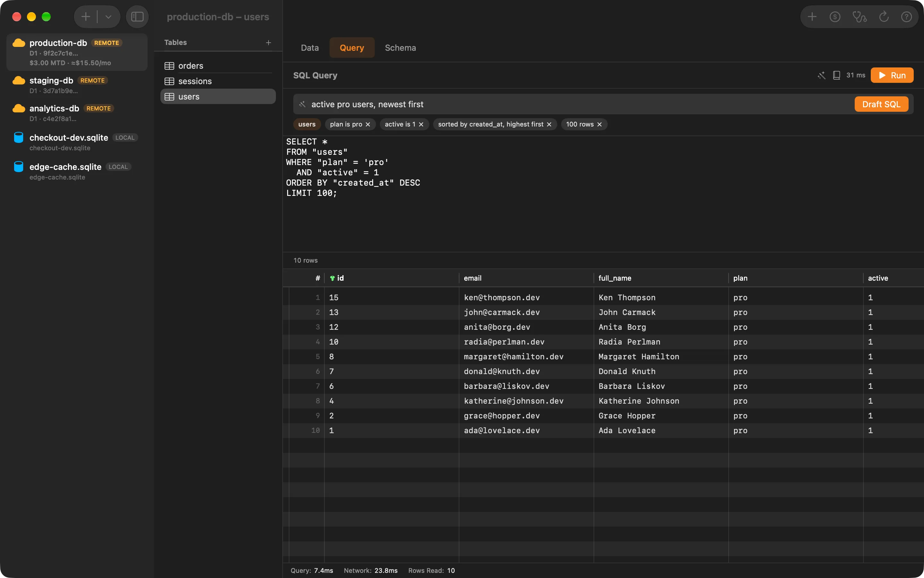Click into the SQL editor text area

(x=603, y=193)
